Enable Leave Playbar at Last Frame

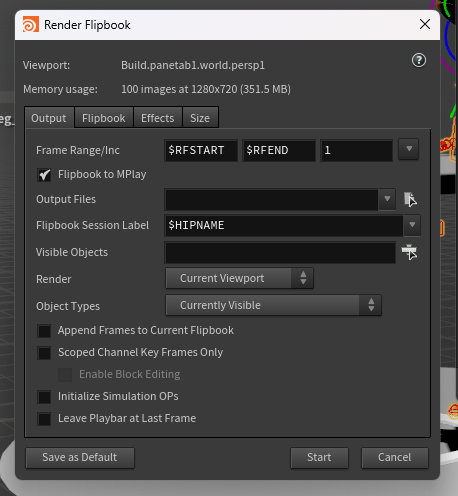[x=44, y=419]
